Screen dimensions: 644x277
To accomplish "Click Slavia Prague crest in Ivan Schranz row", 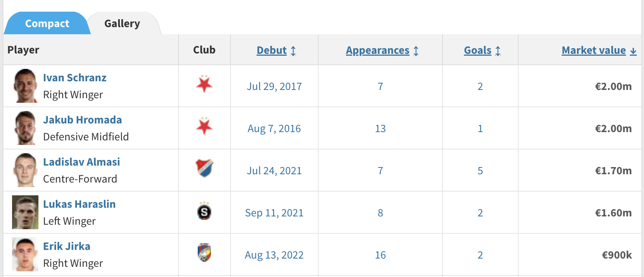I will (x=204, y=84).
